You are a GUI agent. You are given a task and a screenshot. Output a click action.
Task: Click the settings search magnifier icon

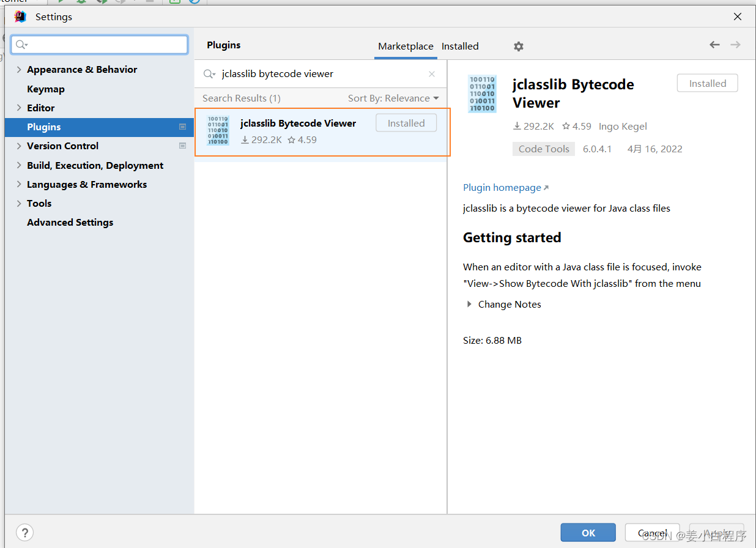click(22, 45)
